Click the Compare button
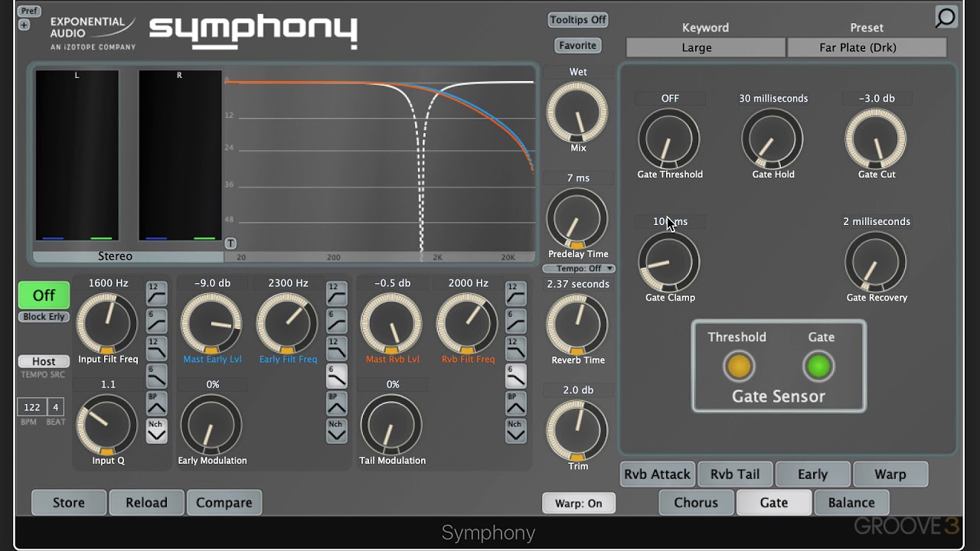The height and width of the screenshot is (551, 980). [x=224, y=503]
